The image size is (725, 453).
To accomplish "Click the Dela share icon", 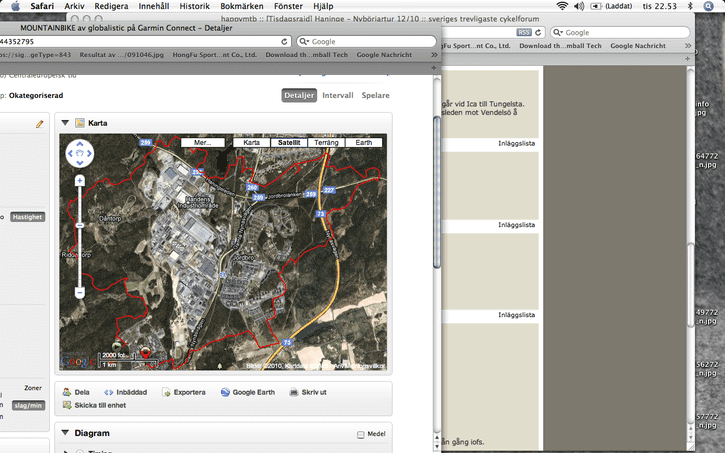I will [67, 392].
